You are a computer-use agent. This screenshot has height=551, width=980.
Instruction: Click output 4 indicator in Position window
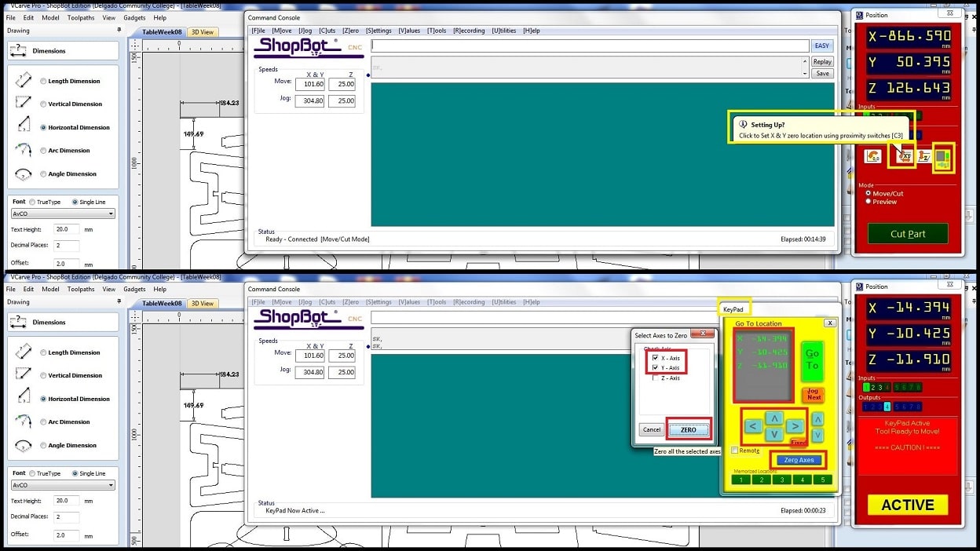887,407
